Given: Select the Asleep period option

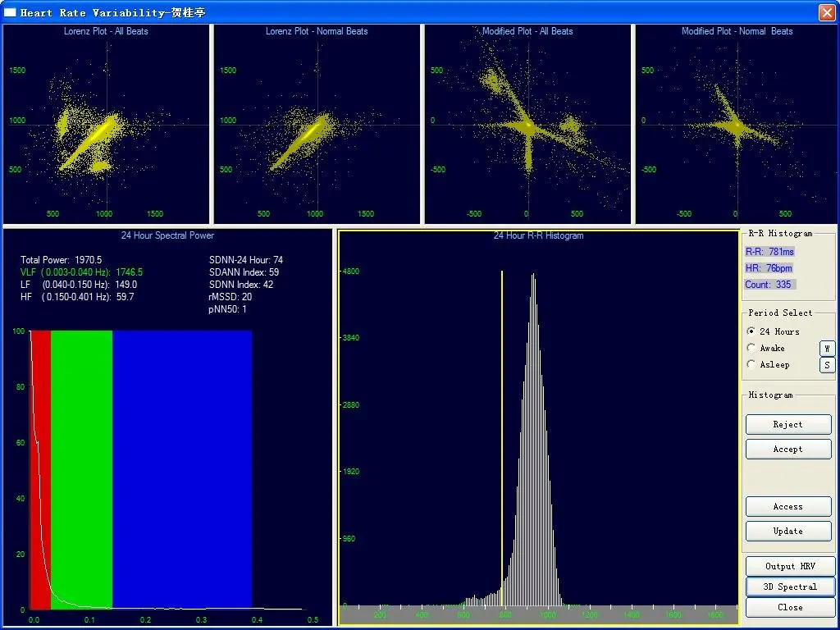Looking at the screenshot, I should click(751, 364).
